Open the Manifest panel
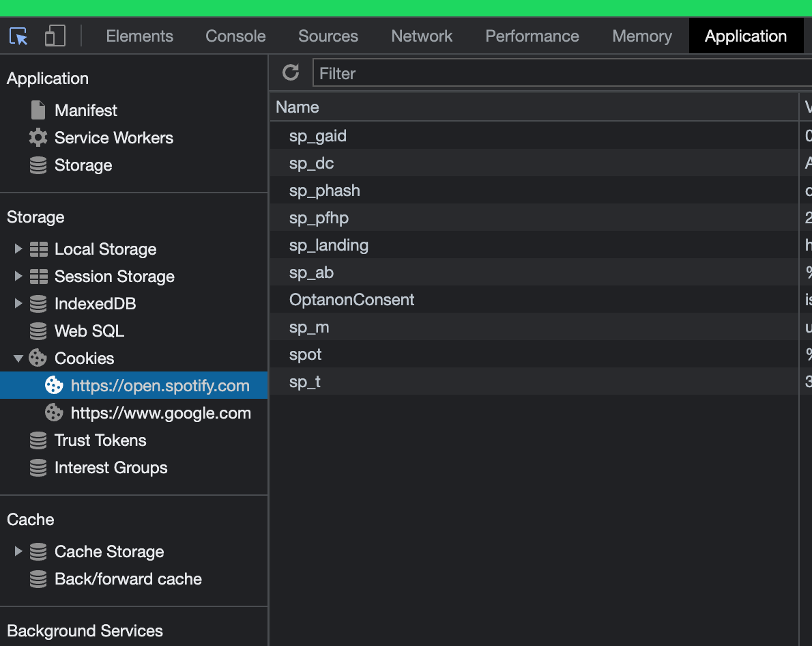The image size is (812, 646). (85, 110)
